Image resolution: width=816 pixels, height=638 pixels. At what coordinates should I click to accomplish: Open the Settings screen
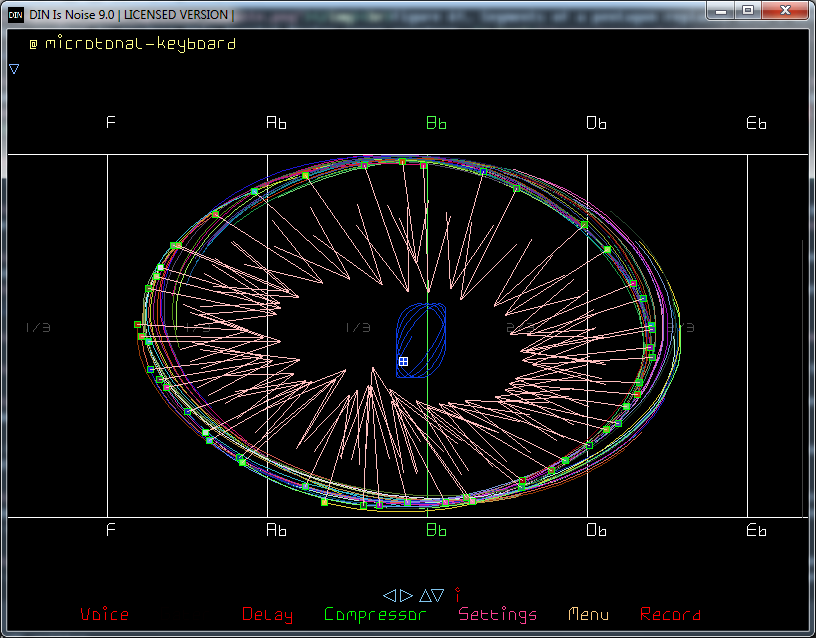point(497,614)
